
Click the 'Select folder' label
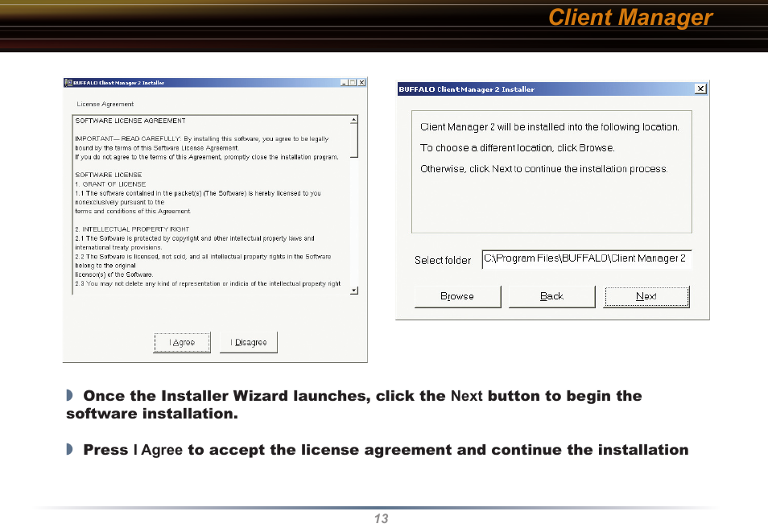443,260
